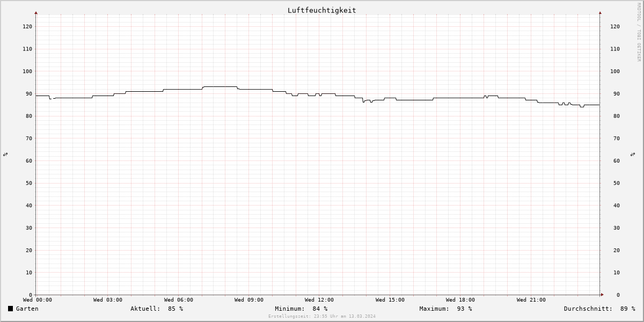Click the Wed 00:00 time axis label
The image size is (644, 322).
pos(37,300)
